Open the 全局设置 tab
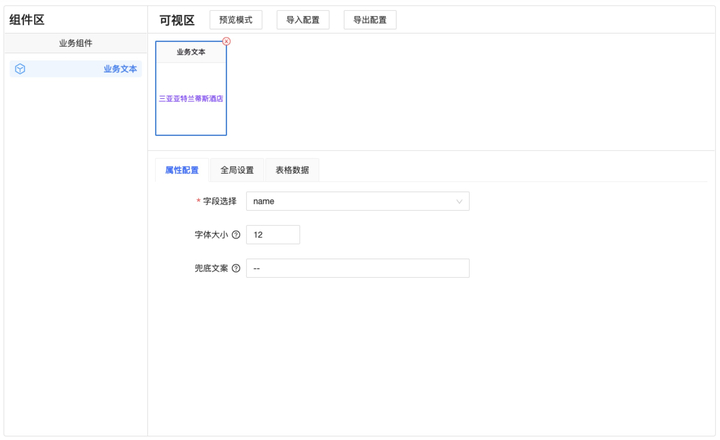 coord(237,170)
